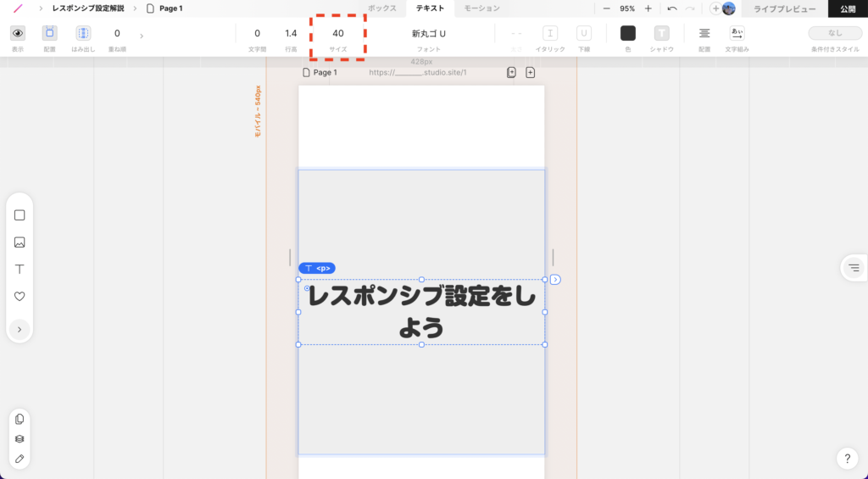
Task: Click the 95% zoom level value
Action: pos(627,8)
